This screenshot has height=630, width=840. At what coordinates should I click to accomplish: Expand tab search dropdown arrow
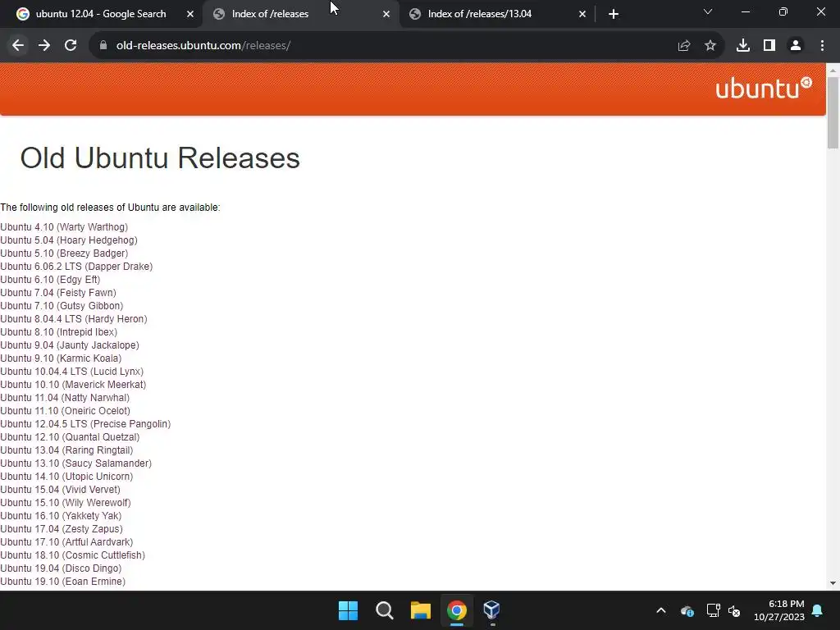(x=708, y=11)
